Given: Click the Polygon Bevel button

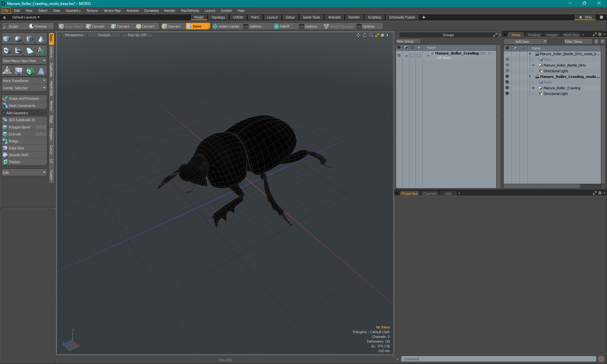Looking at the screenshot, I should pyautogui.click(x=20, y=127).
